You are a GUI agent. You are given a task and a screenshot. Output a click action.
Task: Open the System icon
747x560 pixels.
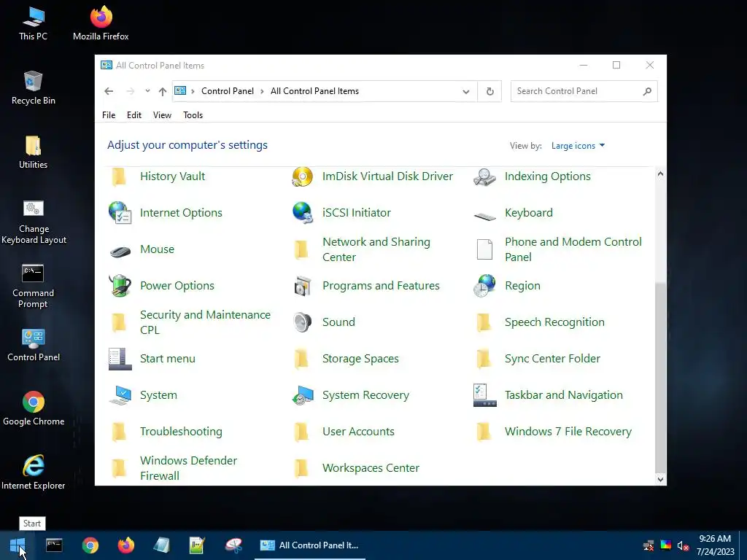tap(120, 395)
